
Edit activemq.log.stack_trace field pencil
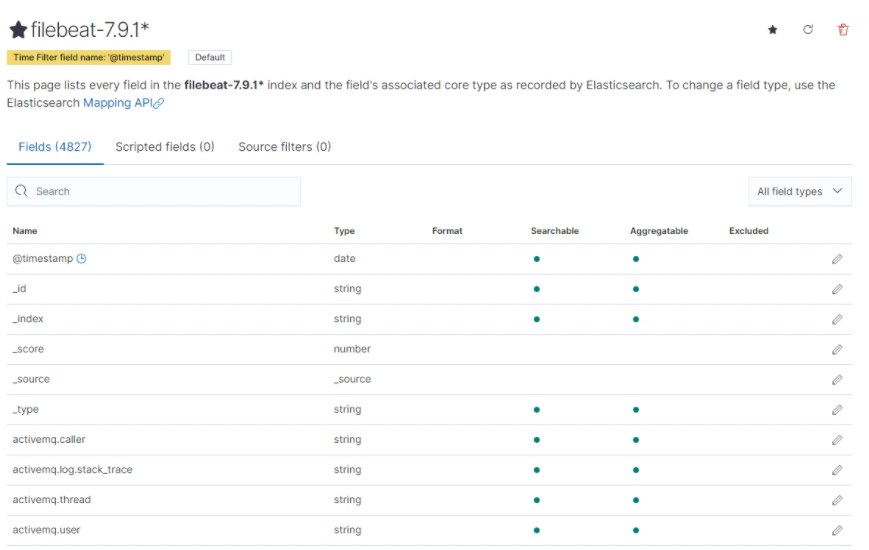[837, 470]
